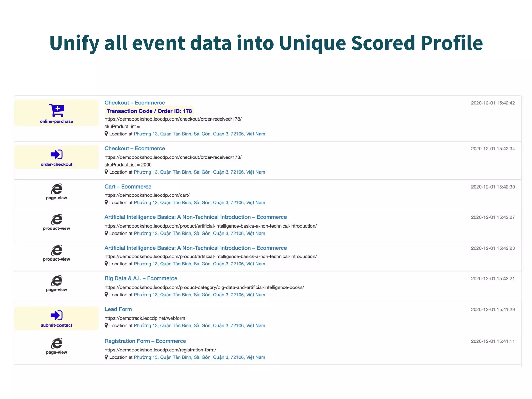Click the timestamp 2020-12-01 15:42:27

tap(493, 217)
